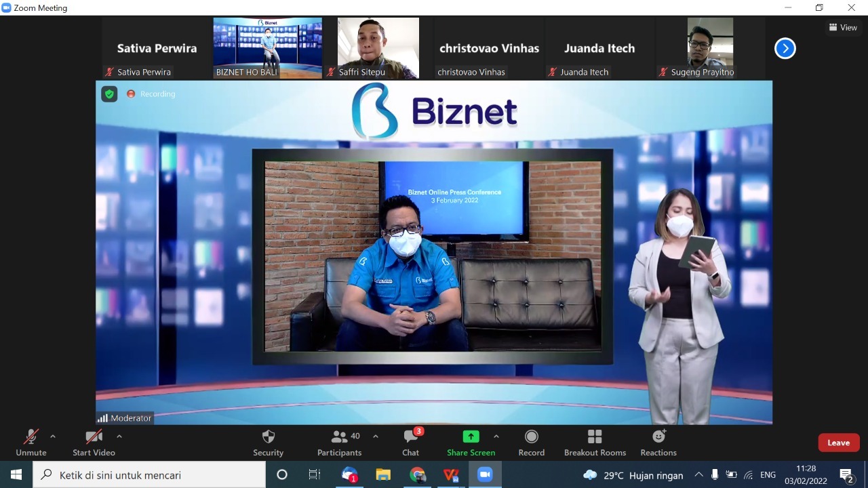Select the Sugeng Prayitno video thumbnail
Image resolution: width=868 pixels, height=488 pixels.
click(x=710, y=48)
